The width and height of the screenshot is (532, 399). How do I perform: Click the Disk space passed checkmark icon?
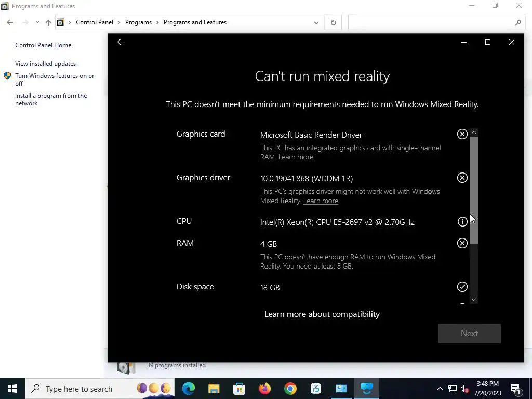pyautogui.click(x=462, y=287)
